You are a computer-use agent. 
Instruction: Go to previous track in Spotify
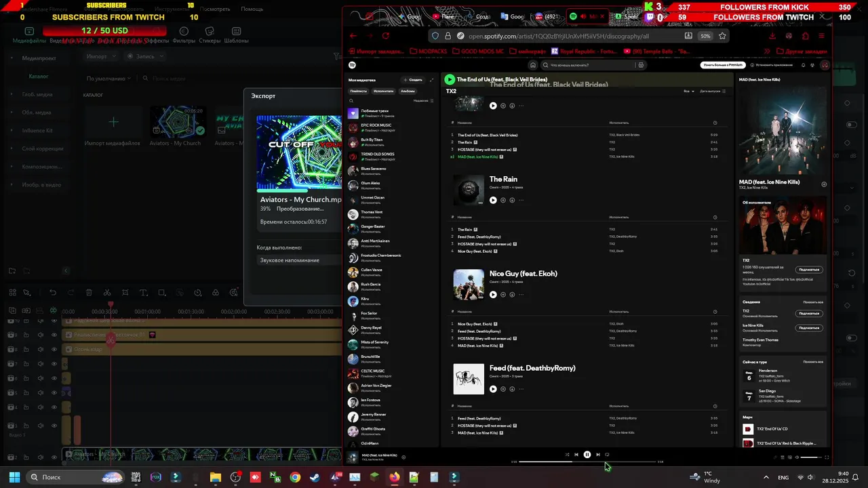(x=576, y=455)
